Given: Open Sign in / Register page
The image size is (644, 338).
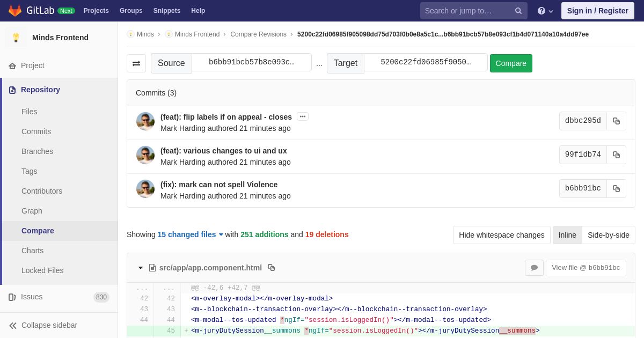Looking at the screenshot, I should (x=597, y=11).
